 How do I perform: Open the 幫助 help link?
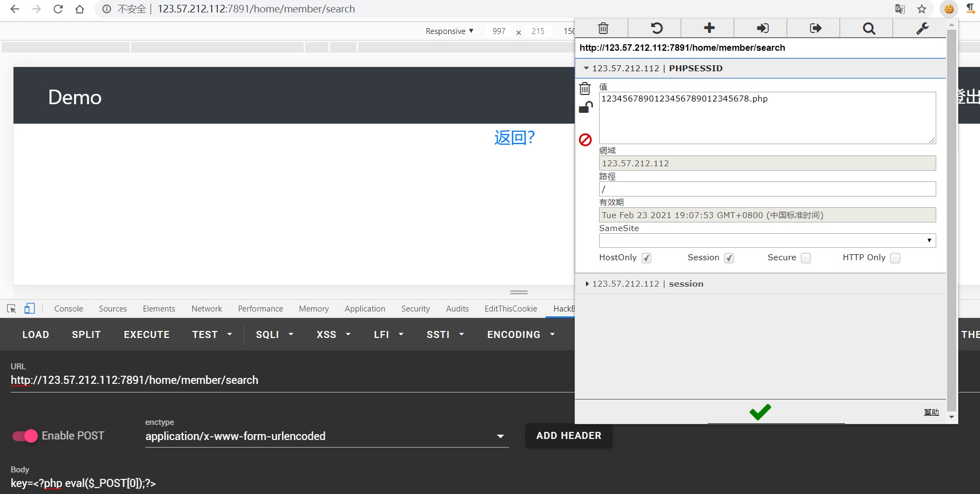(x=931, y=412)
